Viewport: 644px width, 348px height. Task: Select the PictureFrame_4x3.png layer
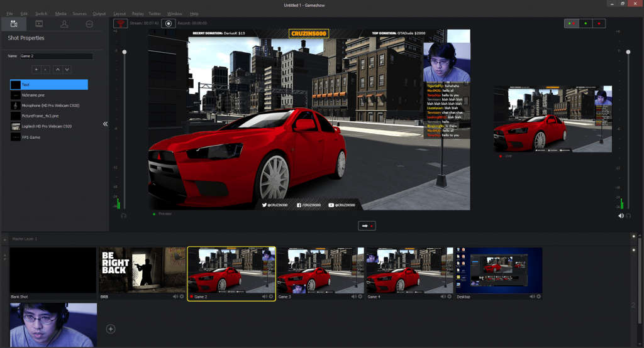point(49,116)
